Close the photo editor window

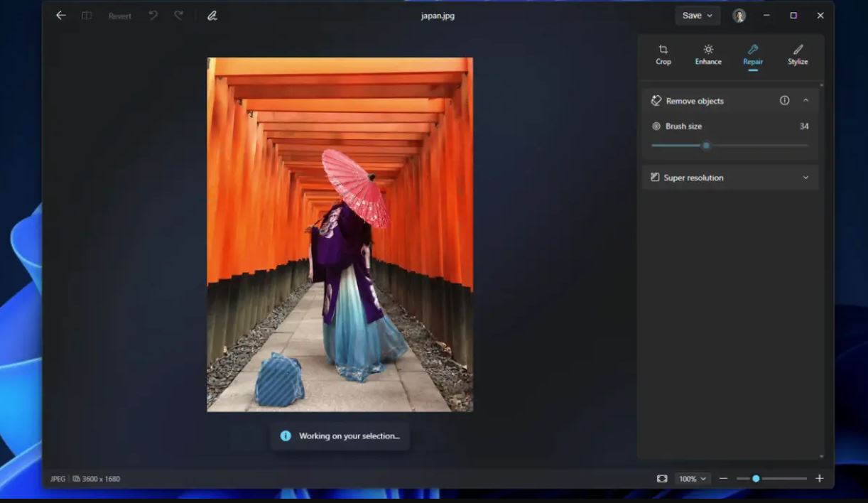[x=820, y=16]
